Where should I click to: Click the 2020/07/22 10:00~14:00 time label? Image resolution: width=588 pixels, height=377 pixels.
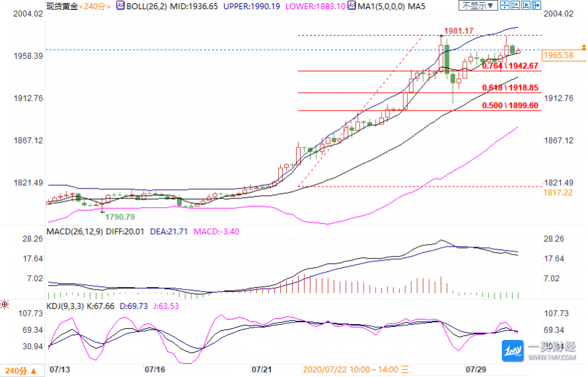(356, 370)
